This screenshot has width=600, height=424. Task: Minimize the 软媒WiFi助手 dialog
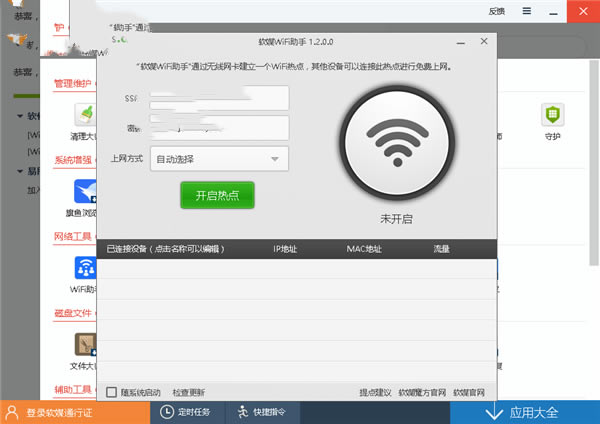pos(461,42)
